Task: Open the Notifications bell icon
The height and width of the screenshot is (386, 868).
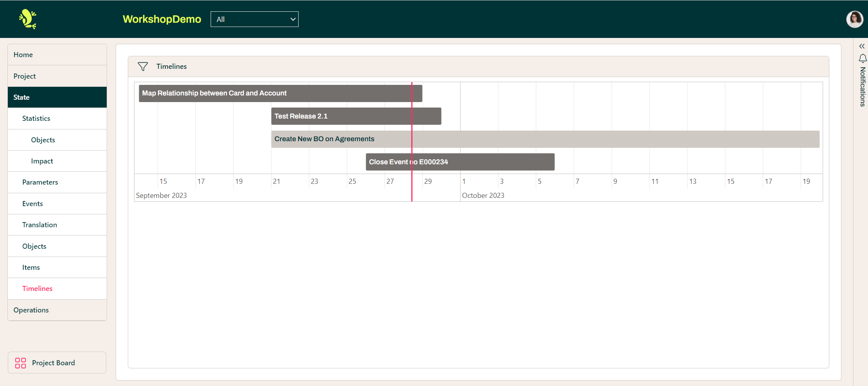Action: click(863, 58)
